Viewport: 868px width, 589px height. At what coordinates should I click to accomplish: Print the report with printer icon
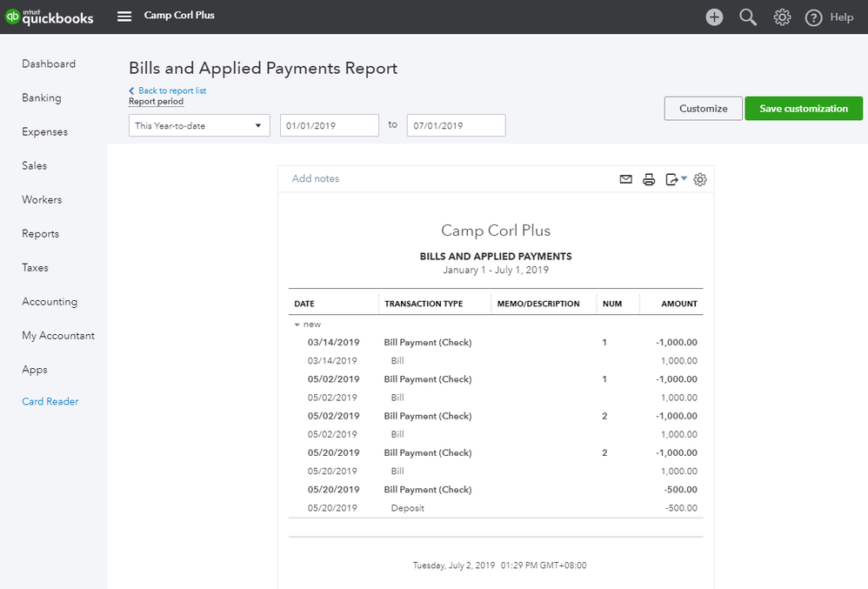coord(649,179)
